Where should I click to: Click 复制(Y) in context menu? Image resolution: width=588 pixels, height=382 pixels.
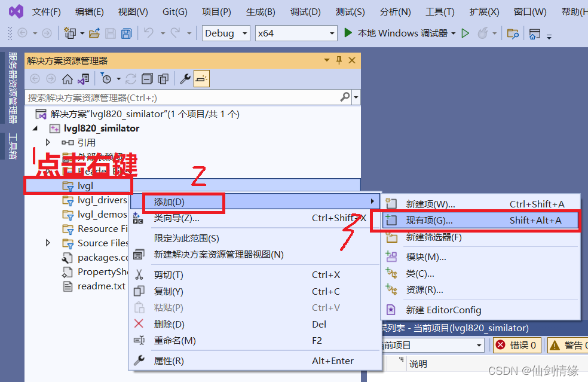pyautogui.click(x=255, y=291)
